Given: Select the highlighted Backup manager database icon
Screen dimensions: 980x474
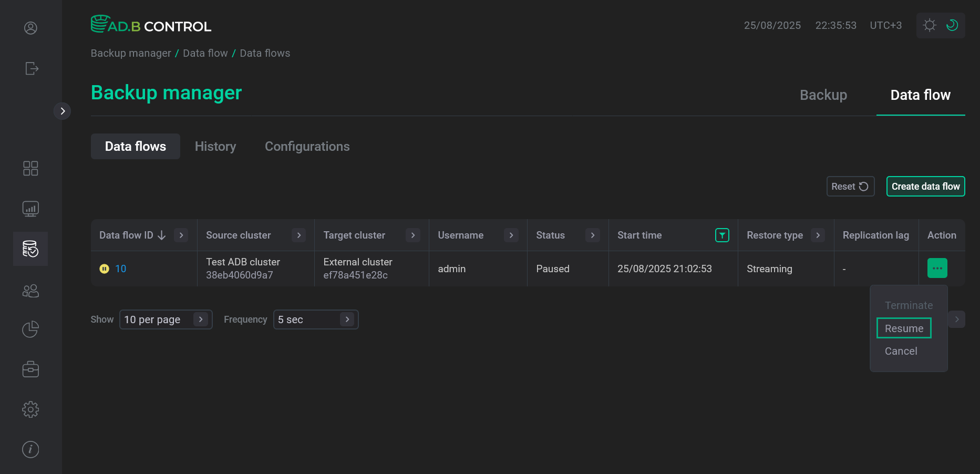Looking at the screenshot, I should (30, 249).
